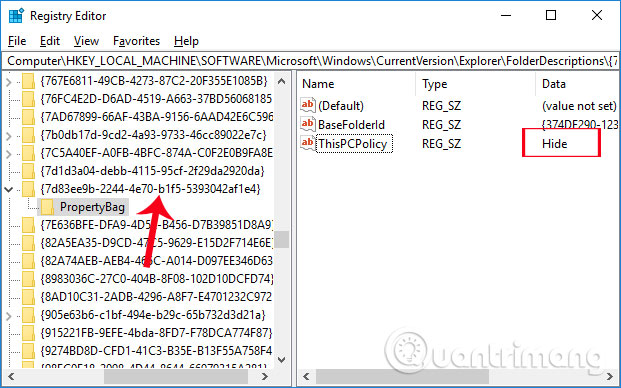Collapse the {7d83ee9b-2244-4e70-b1f5-5393042af1e4} key
Viewport: 621px width, 388px height.
tap(9, 189)
